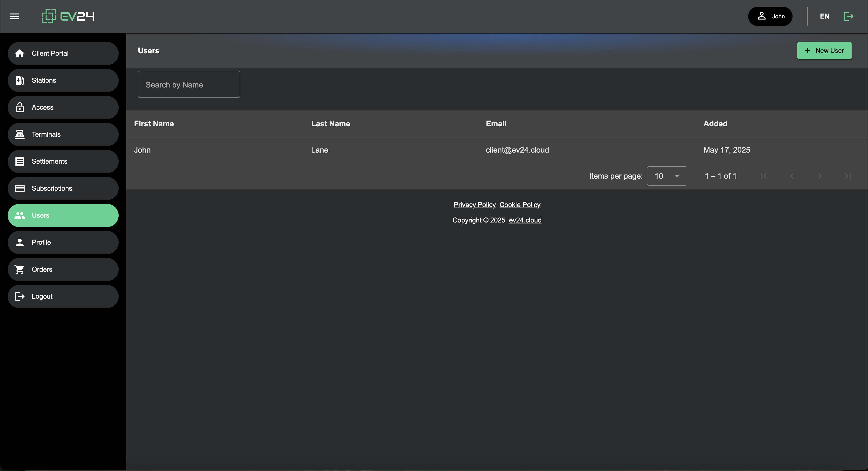Click the Stations charging icon in sidebar

coord(20,81)
